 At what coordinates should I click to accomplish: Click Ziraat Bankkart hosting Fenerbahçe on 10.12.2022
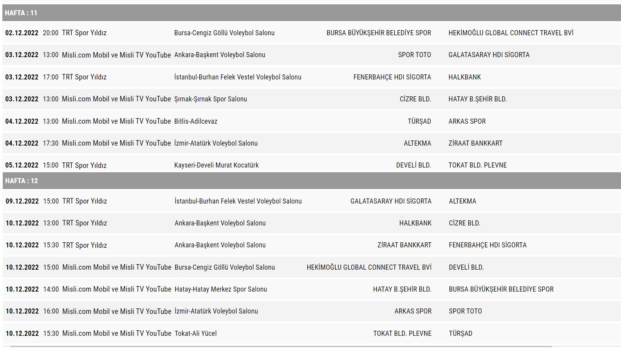(x=404, y=245)
